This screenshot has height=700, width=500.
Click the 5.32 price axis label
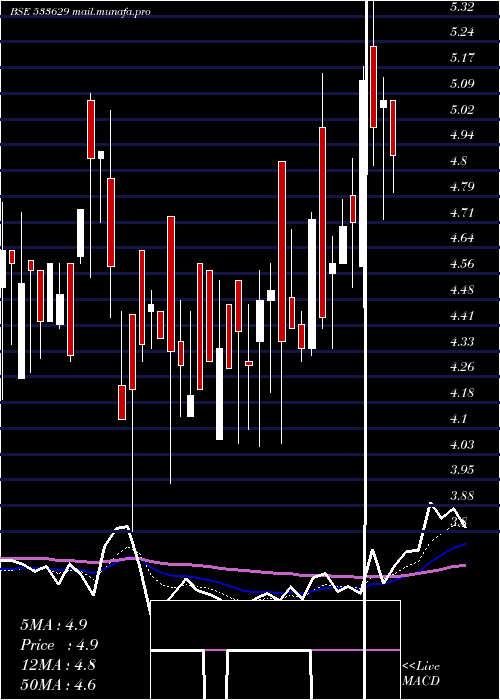coord(462,7)
